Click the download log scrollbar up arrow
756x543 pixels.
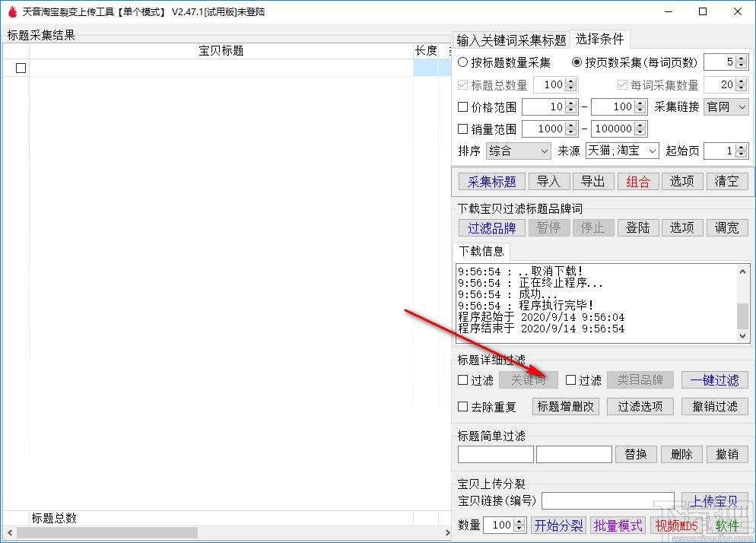[x=742, y=271]
